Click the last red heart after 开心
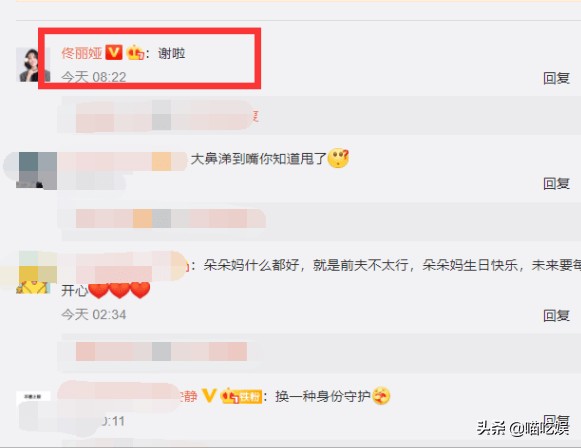The height and width of the screenshot is (448, 581). click(140, 291)
